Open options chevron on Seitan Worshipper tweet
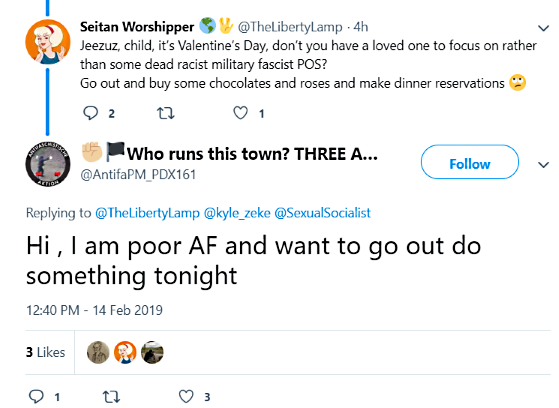The image size is (559, 408). click(x=543, y=28)
